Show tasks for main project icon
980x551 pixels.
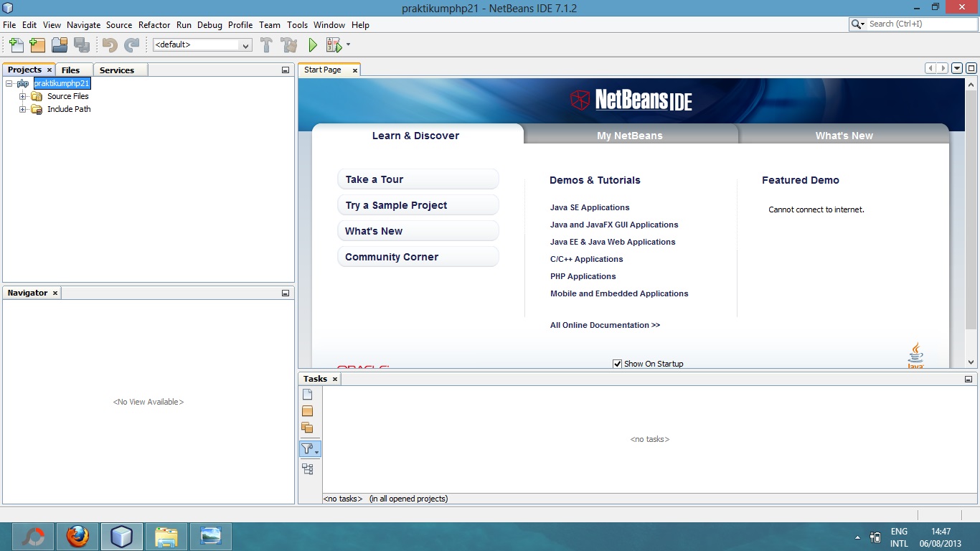(x=308, y=411)
